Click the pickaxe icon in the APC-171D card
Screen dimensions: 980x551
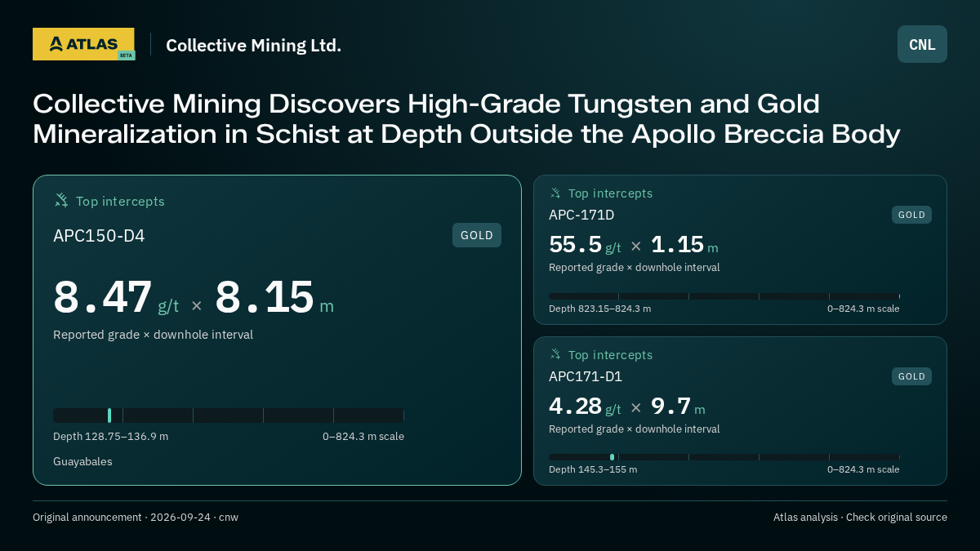[555, 193]
